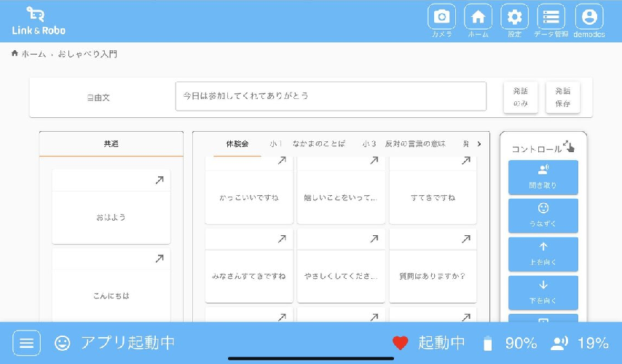Click the すてきですね phrase card

433,190
